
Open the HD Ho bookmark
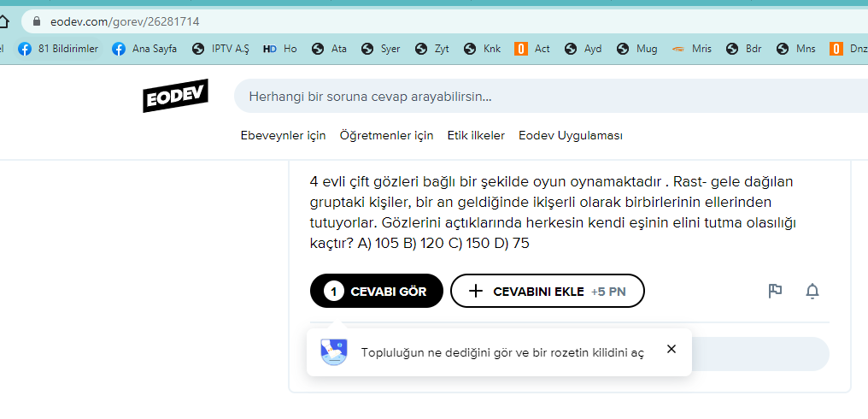click(x=280, y=49)
